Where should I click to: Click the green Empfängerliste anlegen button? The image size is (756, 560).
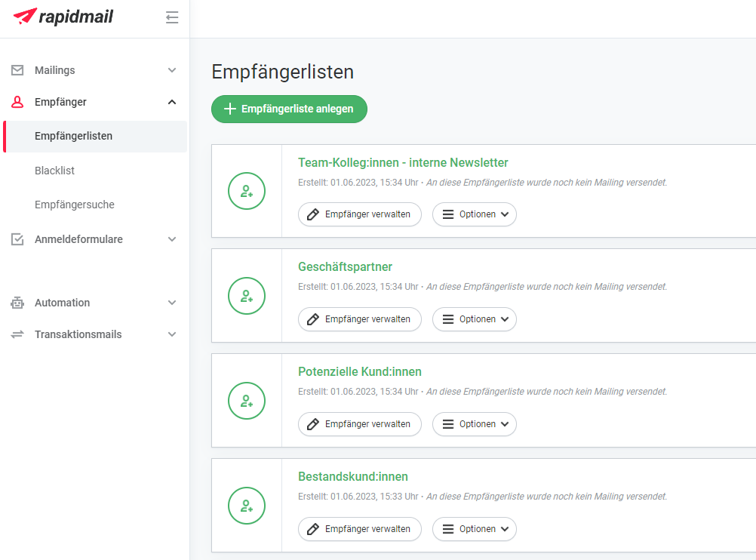click(x=289, y=109)
